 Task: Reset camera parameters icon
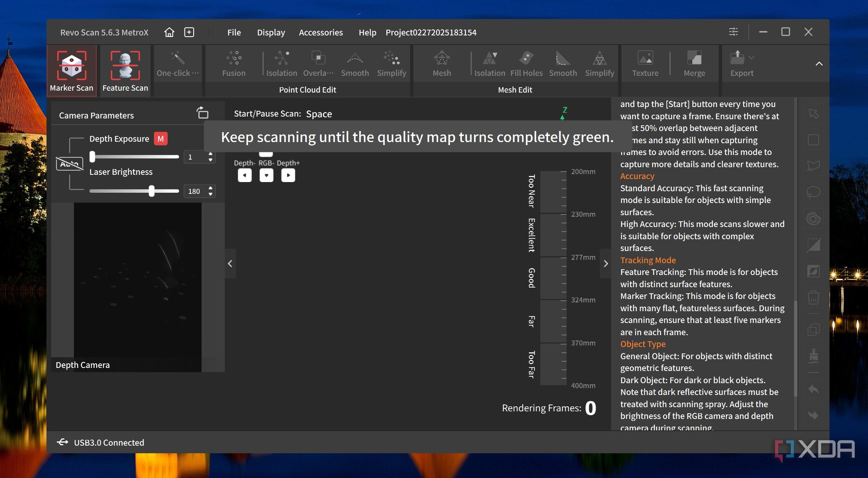[202, 113]
